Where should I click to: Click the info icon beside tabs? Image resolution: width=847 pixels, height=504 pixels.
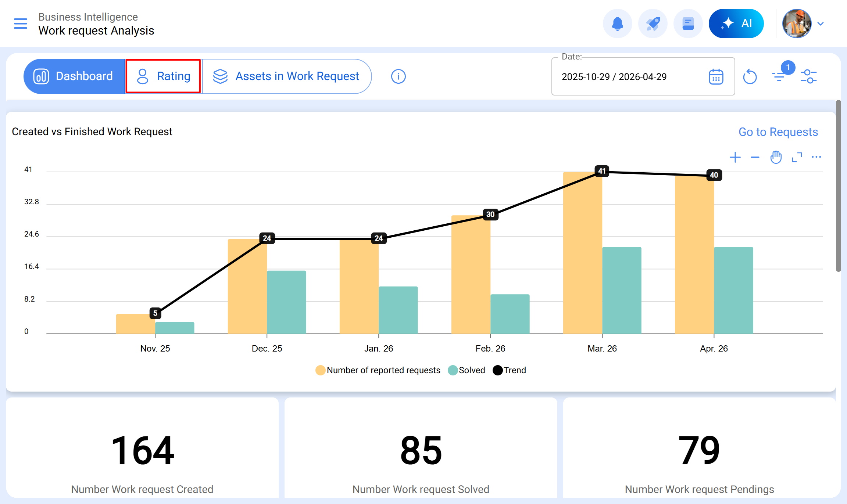coord(398,76)
